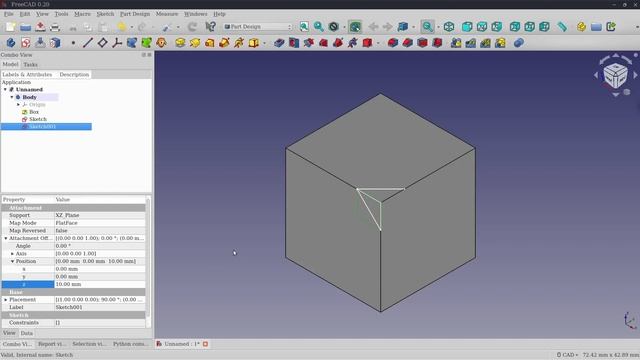Switch to the Data property tab

pos(27,333)
